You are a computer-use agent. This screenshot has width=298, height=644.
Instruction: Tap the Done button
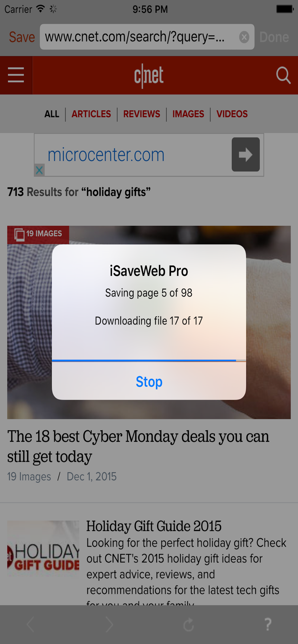pos(274,37)
